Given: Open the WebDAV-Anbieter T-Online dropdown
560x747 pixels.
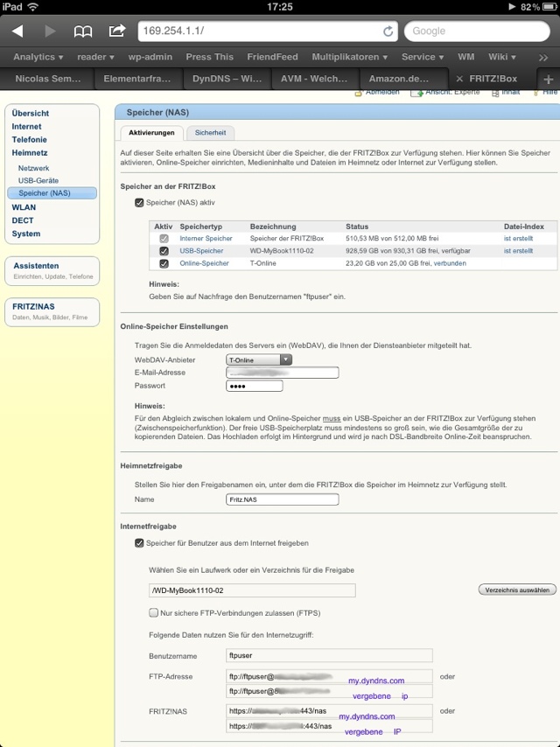Looking at the screenshot, I should click(258, 360).
